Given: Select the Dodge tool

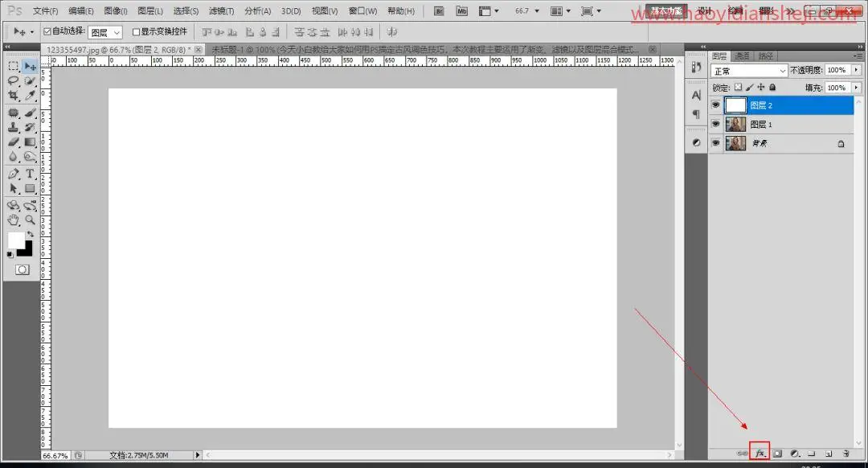Looking at the screenshot, I should pos(30,157).
